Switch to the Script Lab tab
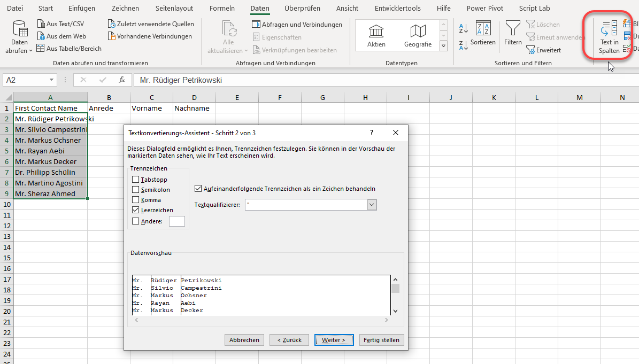The image size is (639, 364). coord(534,8)
